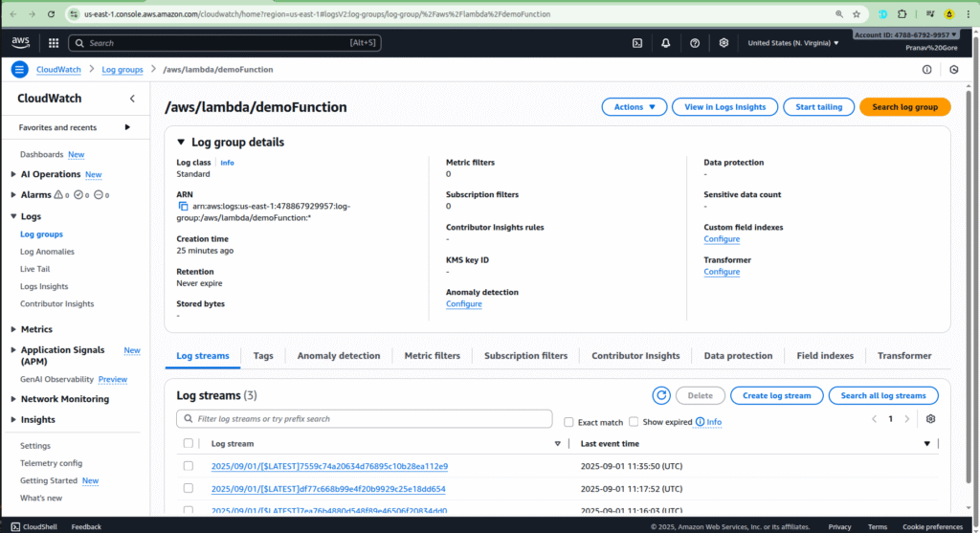Open the info panel icon at top right

click(x=926, y=69)
